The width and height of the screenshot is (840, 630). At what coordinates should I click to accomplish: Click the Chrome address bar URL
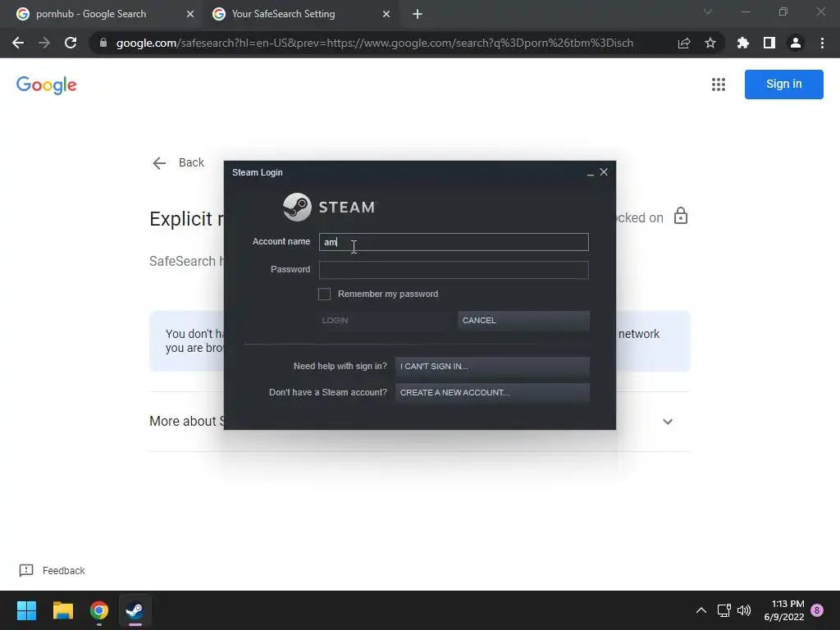(x=374, y=43)
